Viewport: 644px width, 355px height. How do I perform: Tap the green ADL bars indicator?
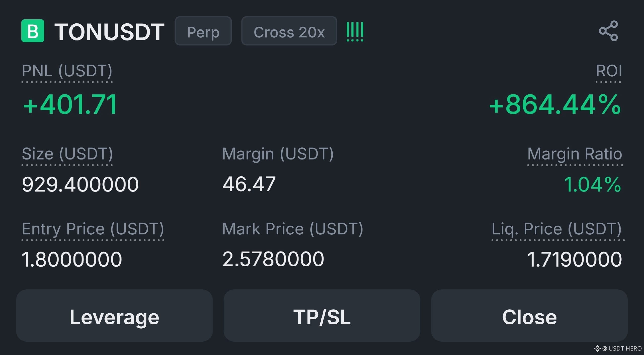click(x=355, y=32)
